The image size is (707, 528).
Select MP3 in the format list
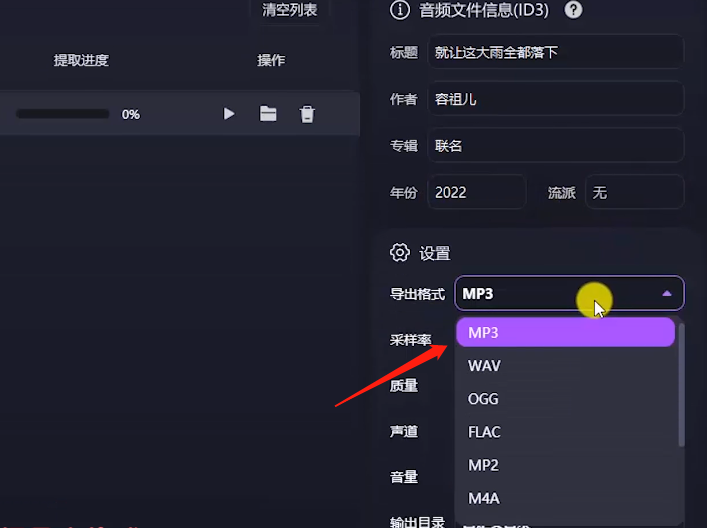(565, 332)
